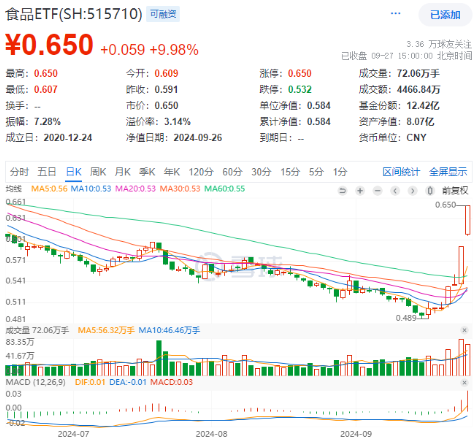Click the DEA:-0.01 indicator label
This screenshot has height=442, width=476.
(x=128, y=382)
